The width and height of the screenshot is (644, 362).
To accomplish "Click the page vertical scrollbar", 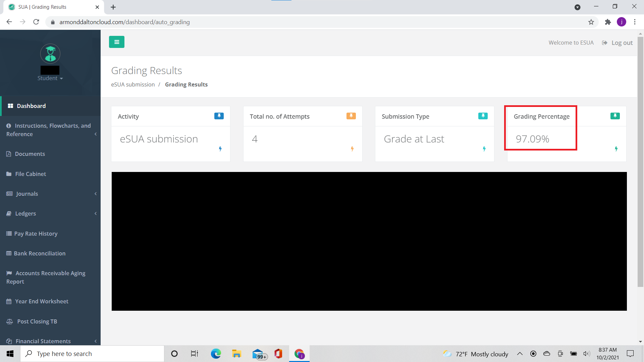I will coord(640,161).
